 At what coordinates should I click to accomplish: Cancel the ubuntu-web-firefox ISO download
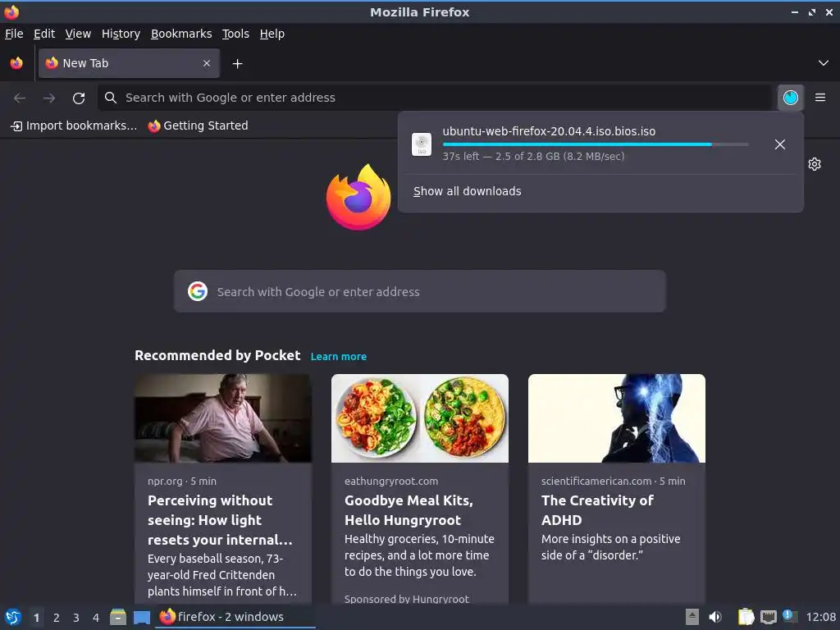click(x=780, y=144)
